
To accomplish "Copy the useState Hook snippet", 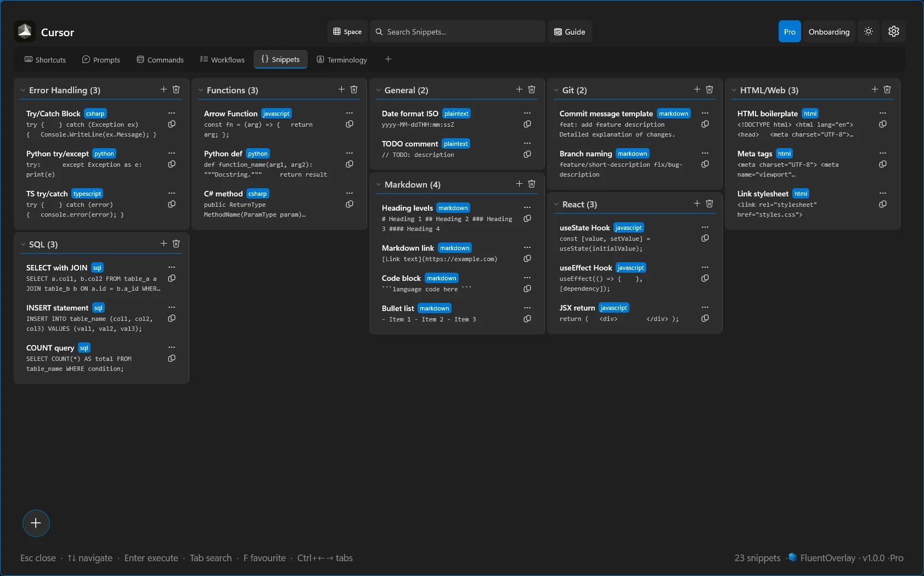I will pos(705,238).
